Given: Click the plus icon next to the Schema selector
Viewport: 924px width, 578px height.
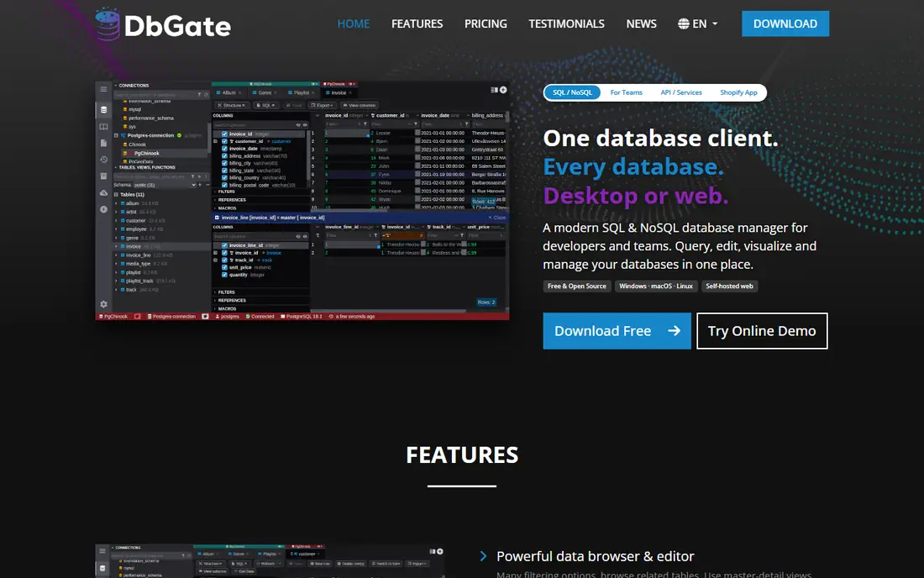Looking at the screenshot, I should pyautogui.click(x=200, y=185).
